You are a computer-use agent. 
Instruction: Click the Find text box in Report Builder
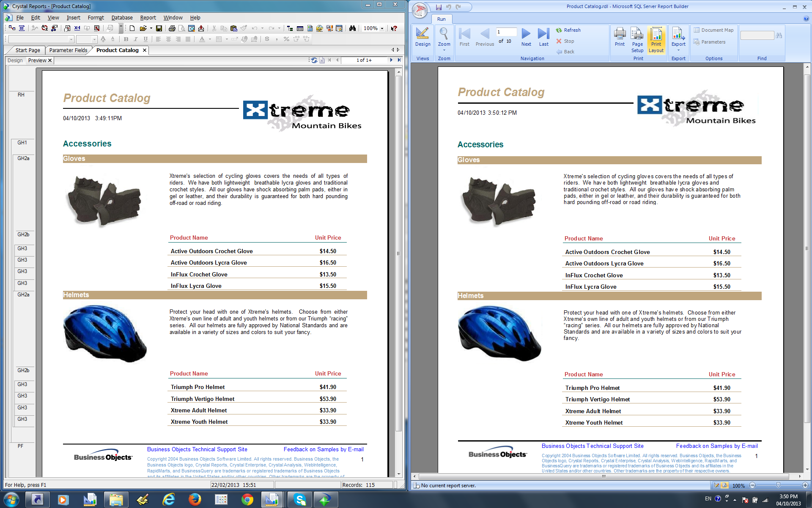pos(757,36)
